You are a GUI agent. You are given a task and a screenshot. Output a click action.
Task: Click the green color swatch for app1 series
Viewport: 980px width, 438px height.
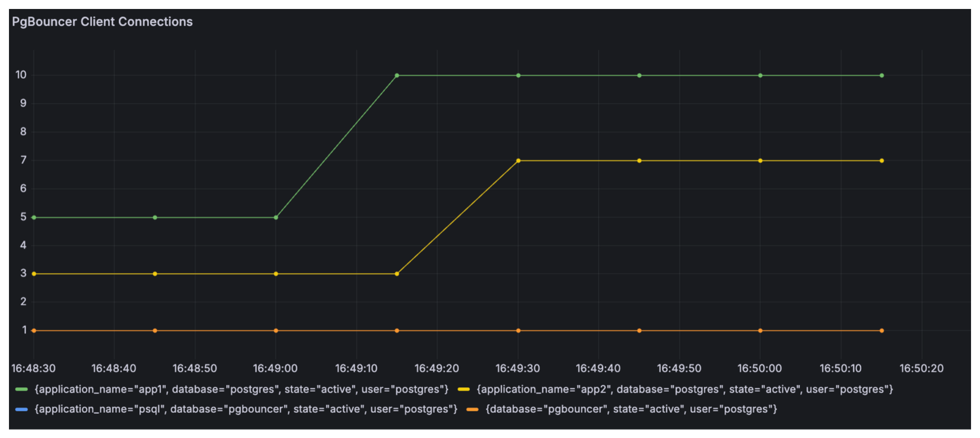click(x=21, y=389)
